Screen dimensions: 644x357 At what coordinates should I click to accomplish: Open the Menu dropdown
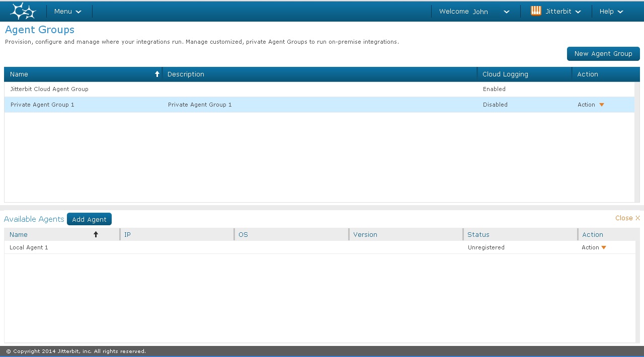click(x=68, y=11)
